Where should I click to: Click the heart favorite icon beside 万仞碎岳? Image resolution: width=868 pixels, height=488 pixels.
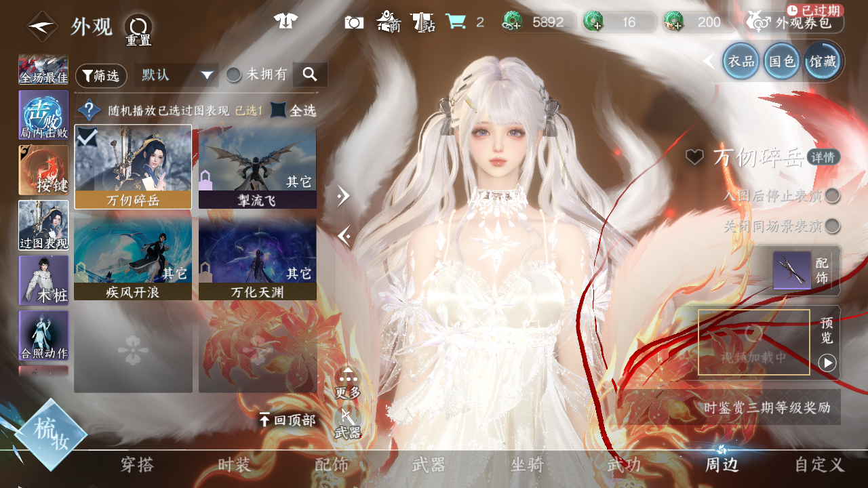(x=694, y=157)
